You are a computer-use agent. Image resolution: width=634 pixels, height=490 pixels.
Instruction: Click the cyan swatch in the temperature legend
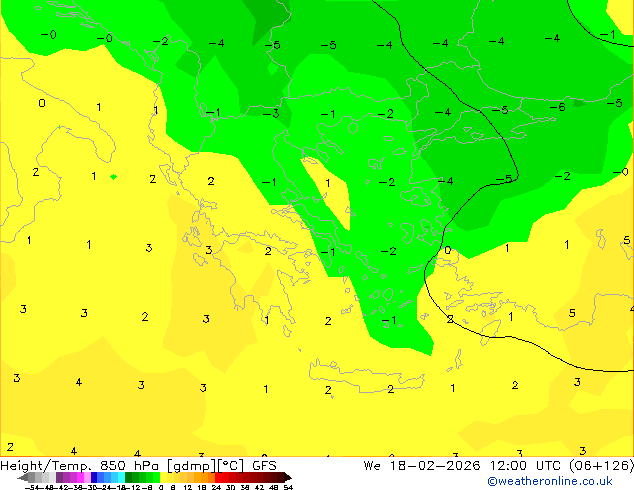click(121, 477)
